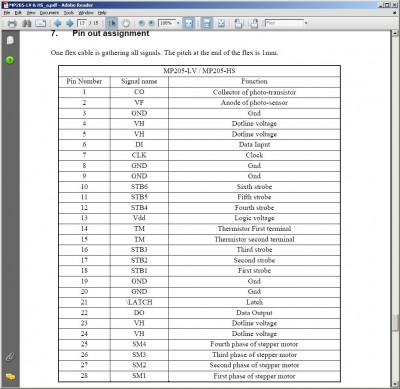Expand the Find options dropdown arrow
The height and width of the screenshot is (389, 400).
pyautogui.click(x=306, y=23)
